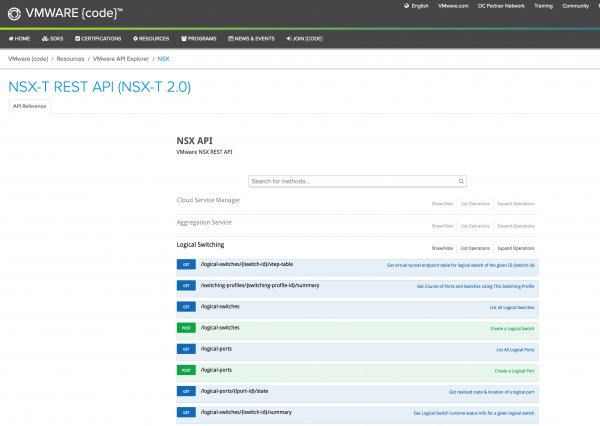The height and width of the screenshot is (426, 600).
Task: Click Show/Hide for Cloud Service Manager
Action: [x=442, y=204]
